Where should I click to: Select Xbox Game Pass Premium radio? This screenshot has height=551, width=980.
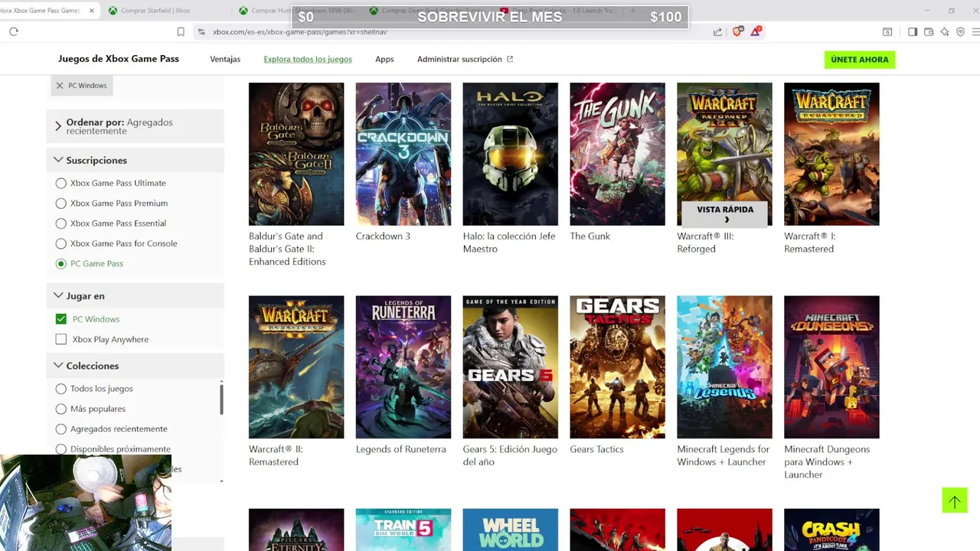coord(61,203)
